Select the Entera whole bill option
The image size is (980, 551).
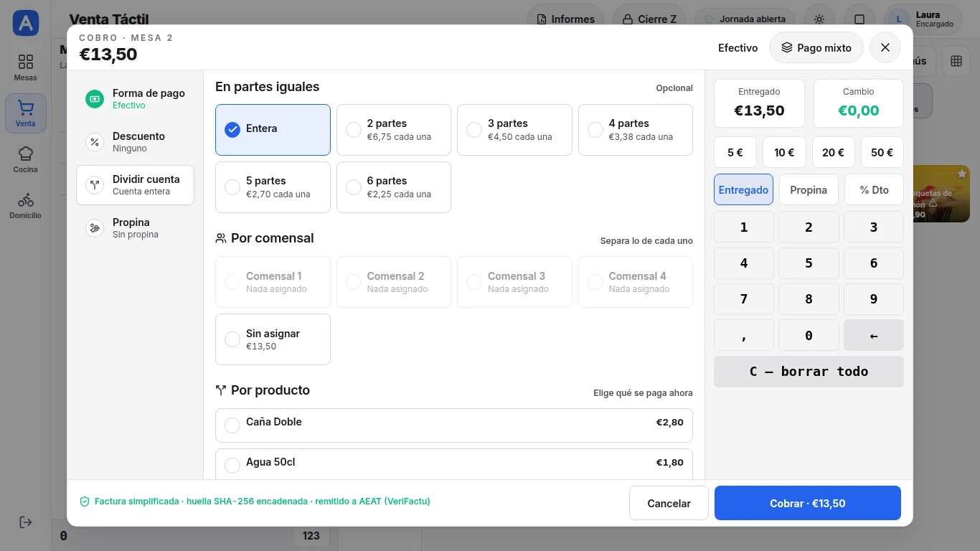click(x=273, y=130)
